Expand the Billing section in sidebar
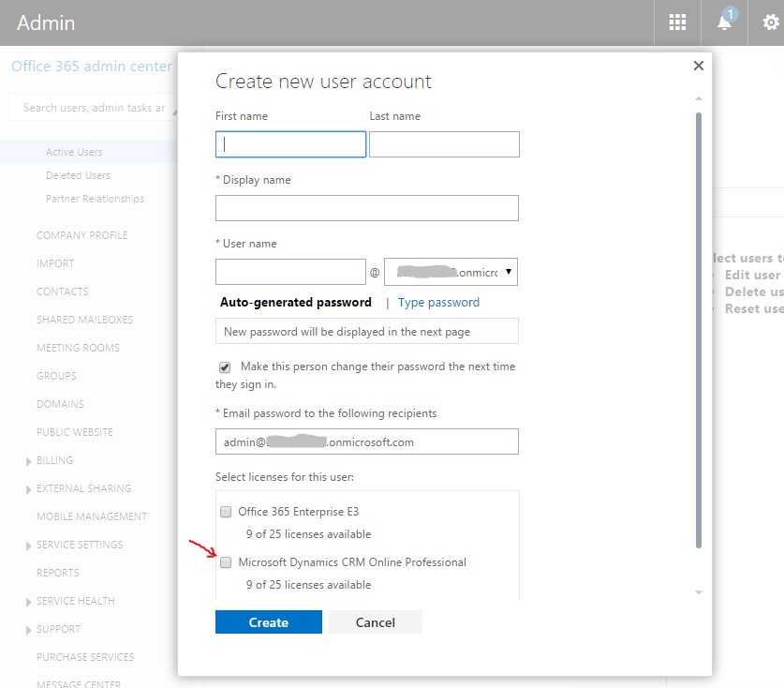The height and width of the screenshot is (688, 784). coord(29,460)
